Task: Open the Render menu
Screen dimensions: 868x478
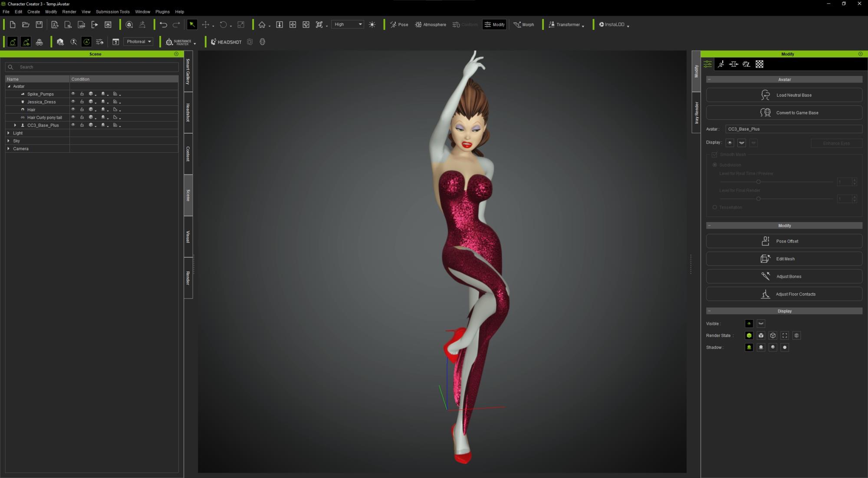Action: 69,12
